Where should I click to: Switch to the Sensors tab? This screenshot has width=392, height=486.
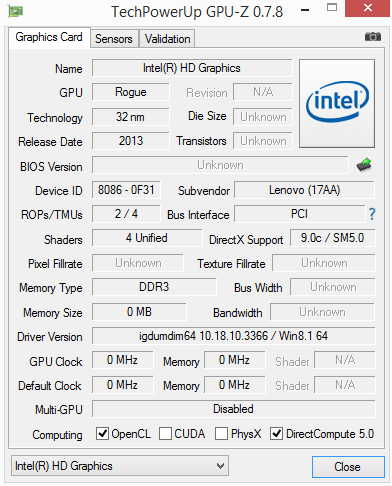[x=114, y=39]
